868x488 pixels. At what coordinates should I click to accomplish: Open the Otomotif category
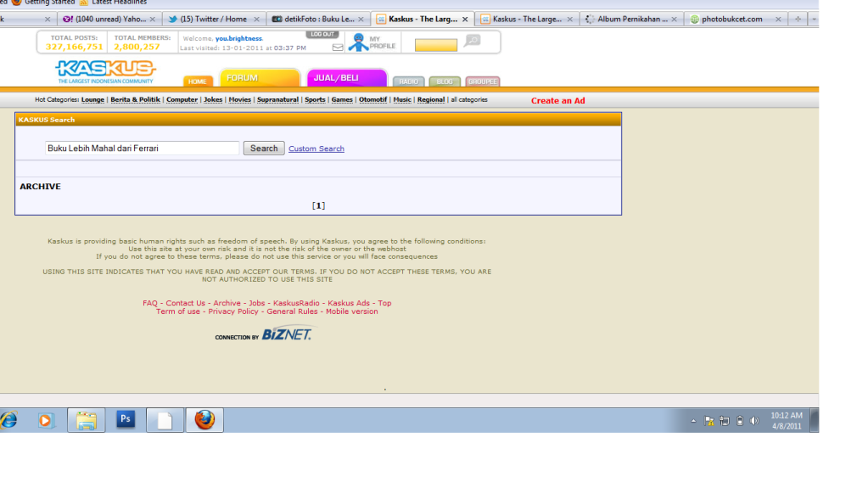coord(373,99)
